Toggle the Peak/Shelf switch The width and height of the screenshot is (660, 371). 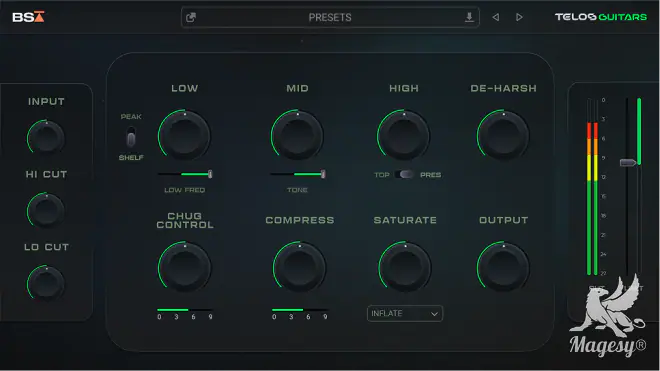pyautogui.click(x=131, y=137)
